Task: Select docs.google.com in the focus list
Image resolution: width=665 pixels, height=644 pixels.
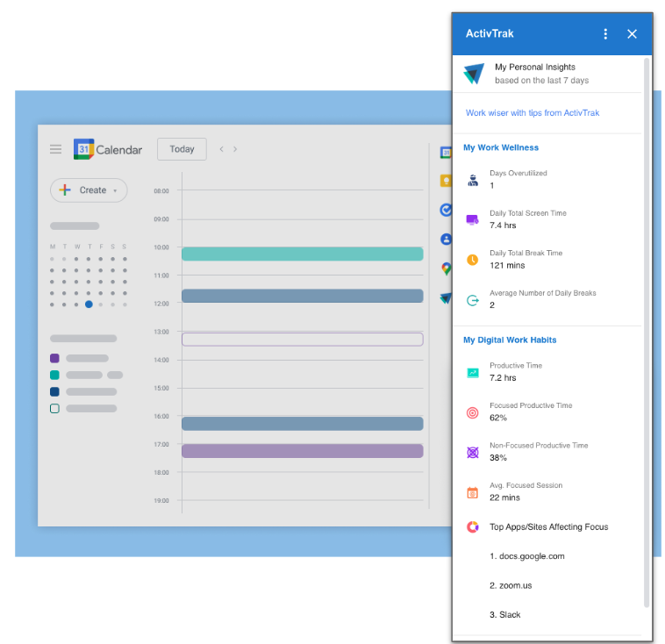Action: (x=527, y=556)
